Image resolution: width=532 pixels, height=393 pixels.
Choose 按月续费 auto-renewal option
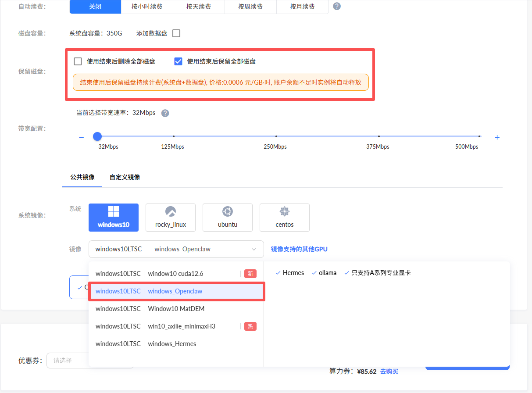tap(302, 7)
